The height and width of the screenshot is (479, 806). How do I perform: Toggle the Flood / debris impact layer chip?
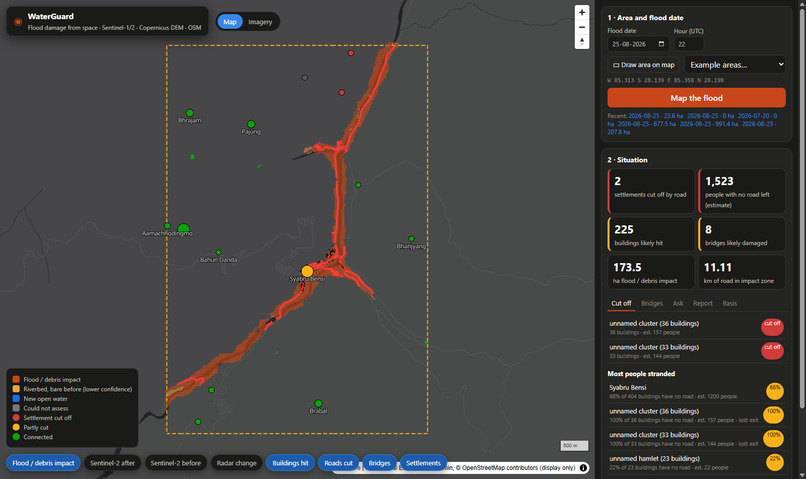(x=43, y=463)
